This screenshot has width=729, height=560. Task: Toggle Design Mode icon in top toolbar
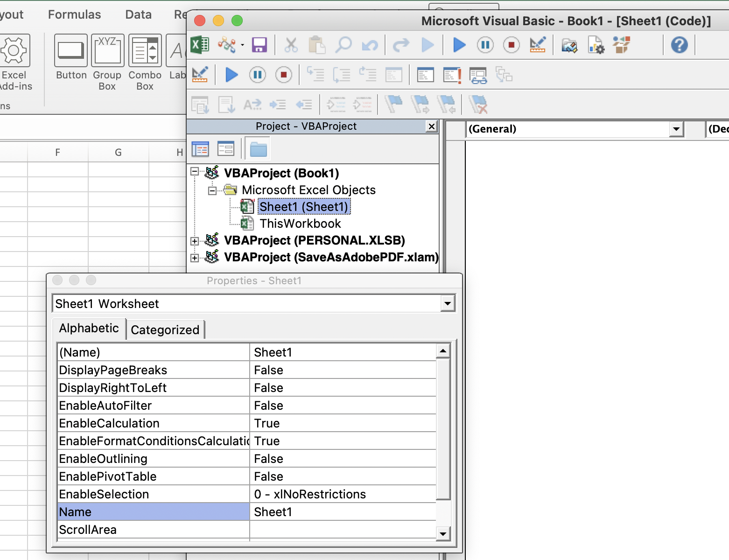coord(538,45)
